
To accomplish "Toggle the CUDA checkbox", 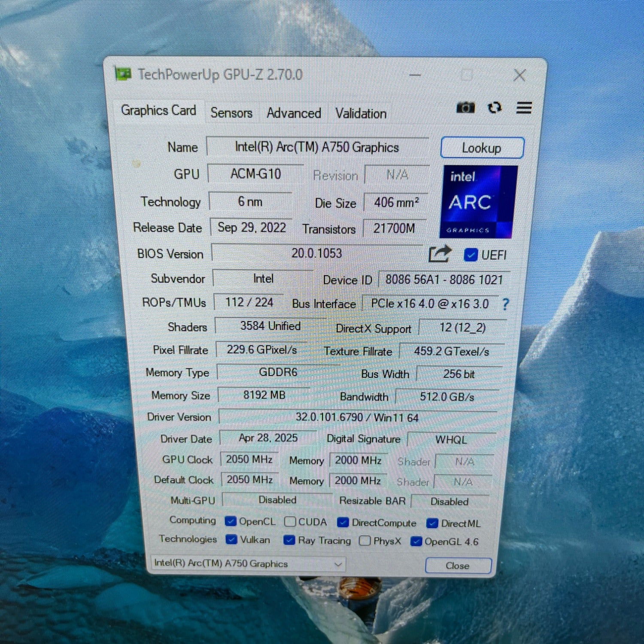I will (290, 522).
